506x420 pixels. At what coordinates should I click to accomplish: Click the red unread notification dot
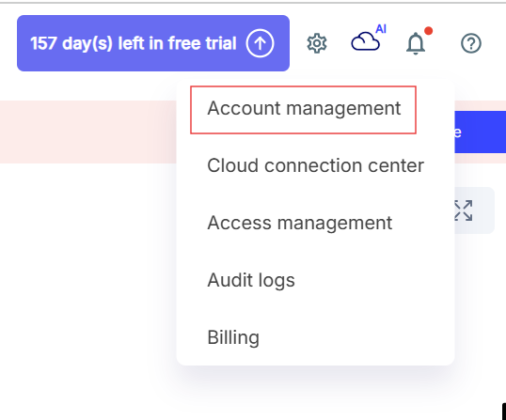pos(428,31)
